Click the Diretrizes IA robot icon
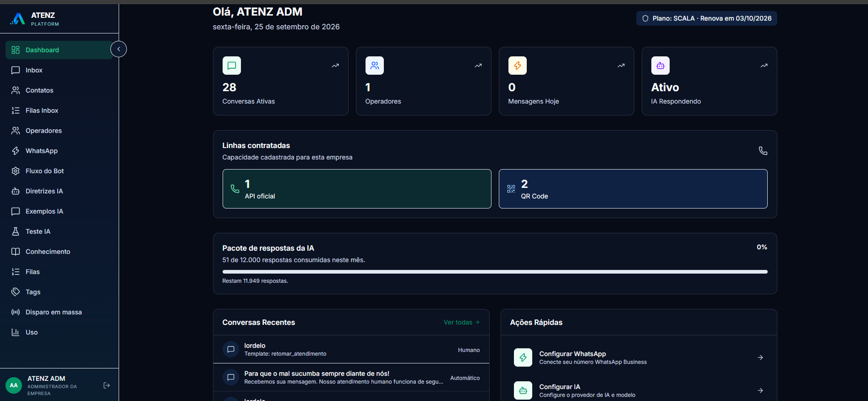 (16, 191)
